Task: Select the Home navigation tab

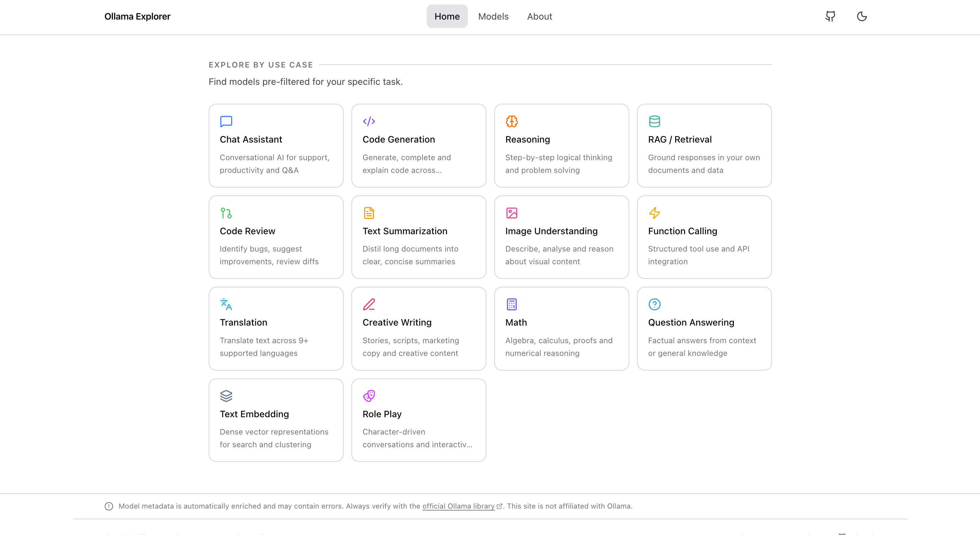Action: click(447, 16)
